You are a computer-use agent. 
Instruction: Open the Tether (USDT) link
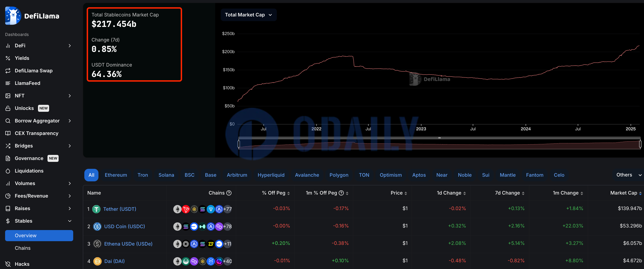point(120,209)
